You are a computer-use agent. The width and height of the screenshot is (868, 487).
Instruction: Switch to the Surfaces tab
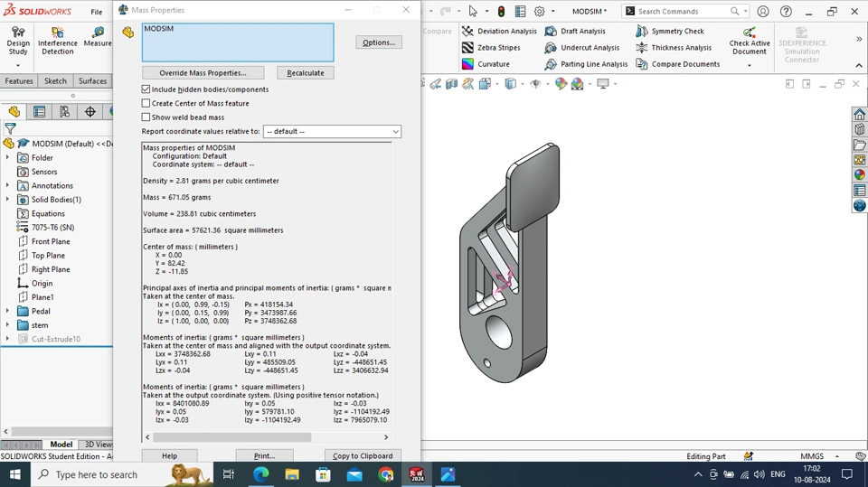tap(92, 80)
